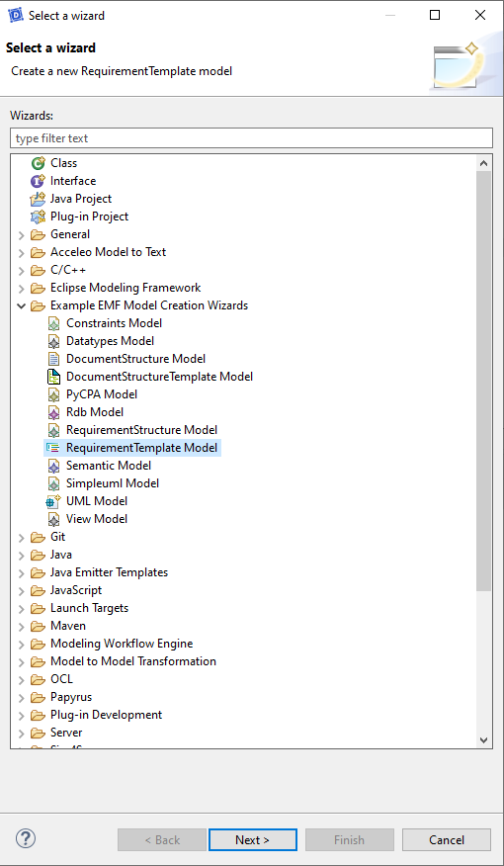Image resolution: width=504 pixels, height=866 pixels.
Task: Select the Model to Model Transformation label
Action: click(133, 661)
